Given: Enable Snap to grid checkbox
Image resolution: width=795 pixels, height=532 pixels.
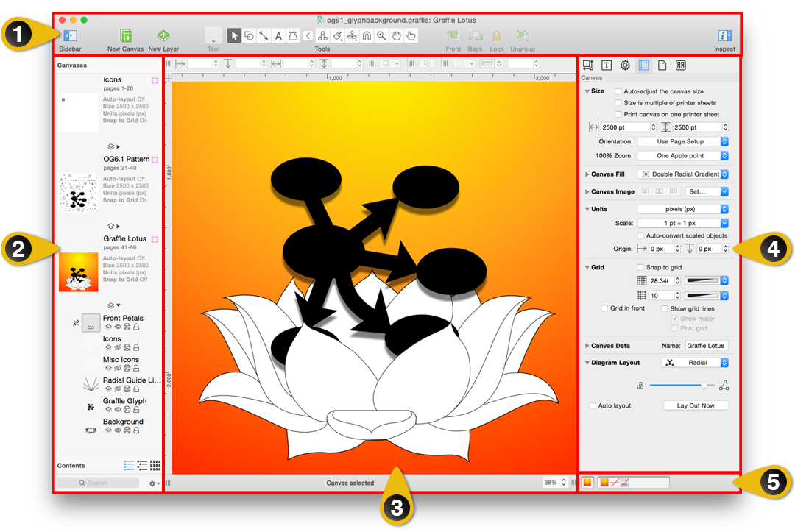Looking at the screenshot, I should click(640, 267).
